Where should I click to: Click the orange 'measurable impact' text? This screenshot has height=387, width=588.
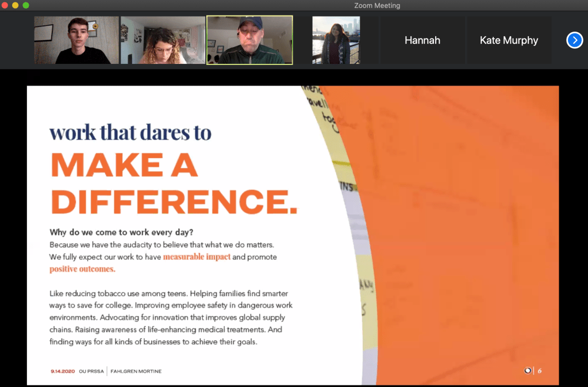click(x=197, y=257)
